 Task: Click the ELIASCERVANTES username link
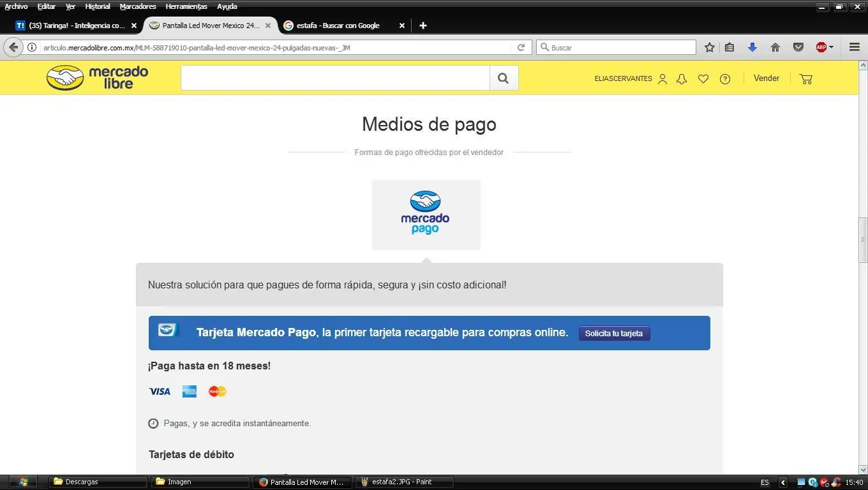point(623,78)
